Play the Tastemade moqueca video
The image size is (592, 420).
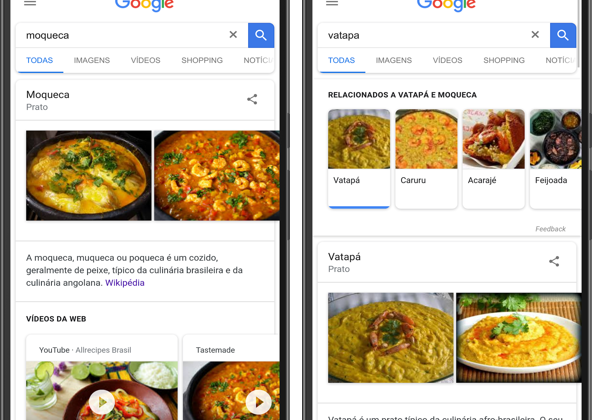coord(259,403)
